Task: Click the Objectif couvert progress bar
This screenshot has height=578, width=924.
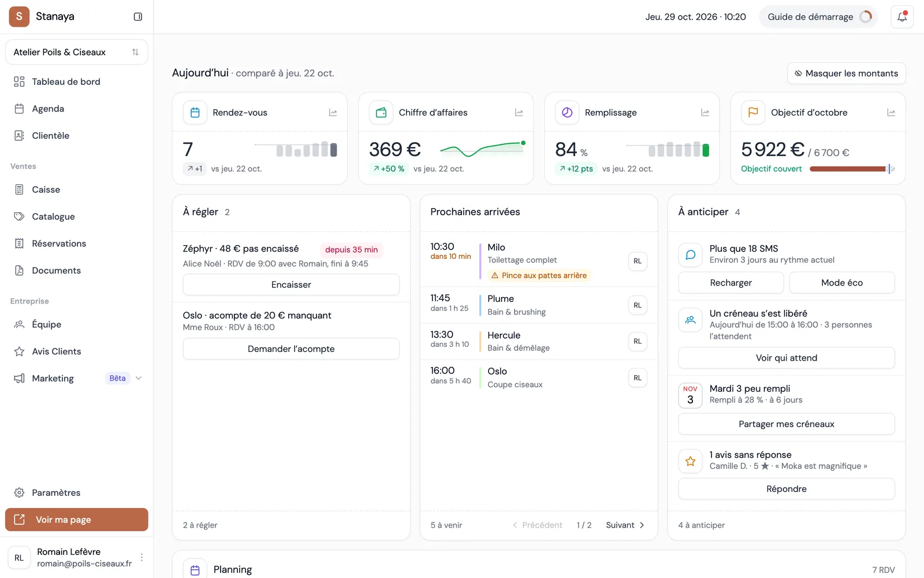Action: 852,169
